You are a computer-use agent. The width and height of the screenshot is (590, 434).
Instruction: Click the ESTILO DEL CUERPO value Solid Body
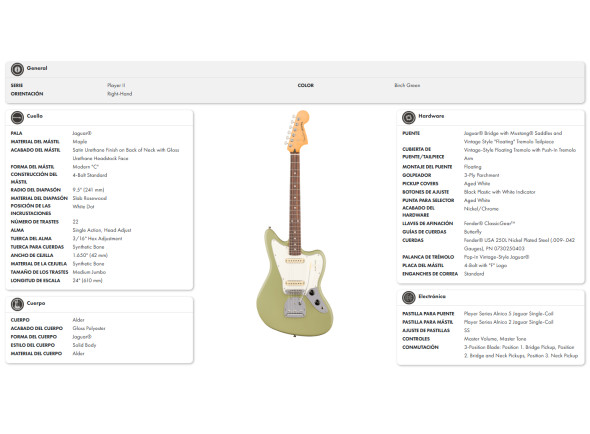pyautogui.click(x=84, y=345)
